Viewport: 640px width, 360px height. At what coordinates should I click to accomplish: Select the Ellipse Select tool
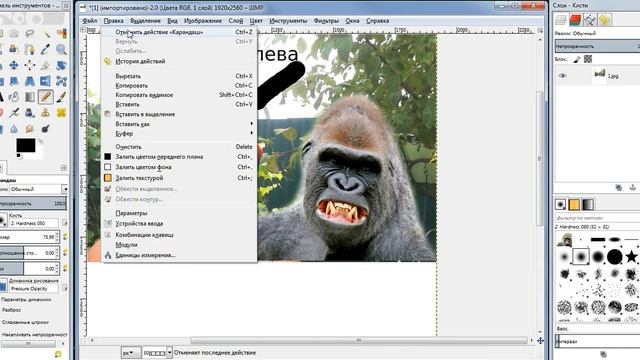click(14, 33)
